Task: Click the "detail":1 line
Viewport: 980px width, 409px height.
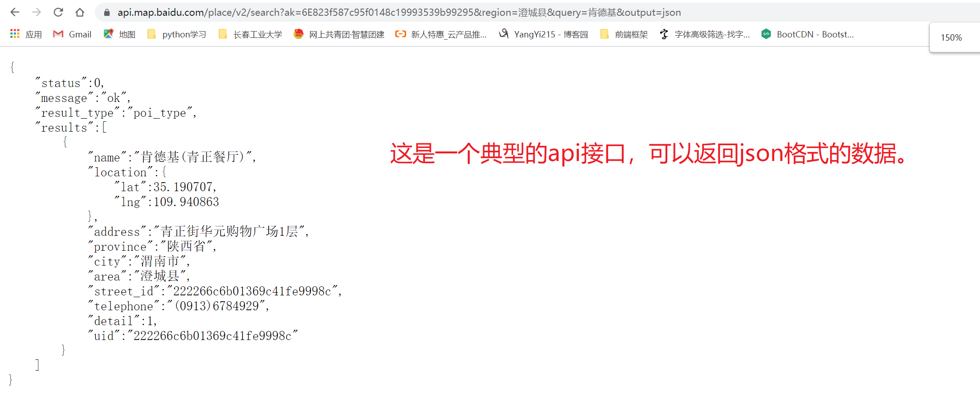Action: [122, 321]
